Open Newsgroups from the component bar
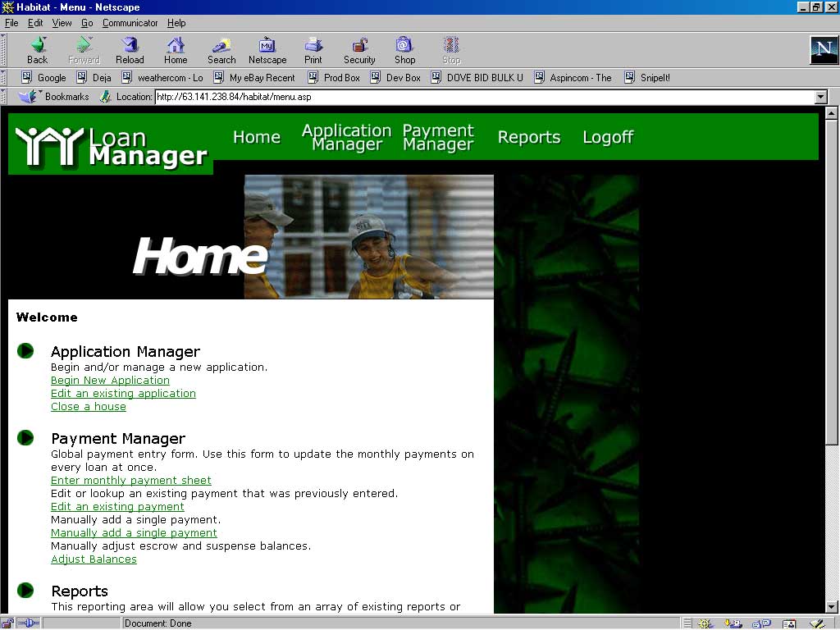840x630 pixels. pyautogui.click(x=761, y=623)
